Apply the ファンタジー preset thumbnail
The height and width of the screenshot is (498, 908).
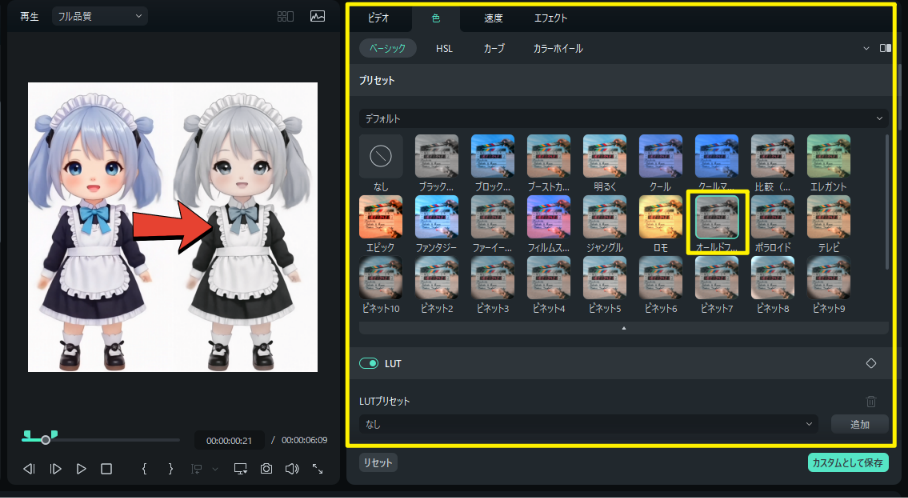pos(437,217)
